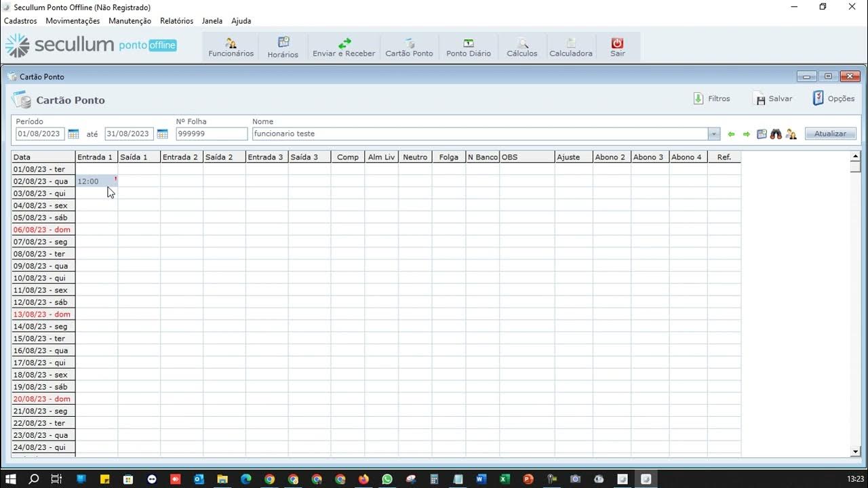Select row 24/08/23 - qui
The height and width of the screenshot is (488, 868).
(x=43, y=447)
